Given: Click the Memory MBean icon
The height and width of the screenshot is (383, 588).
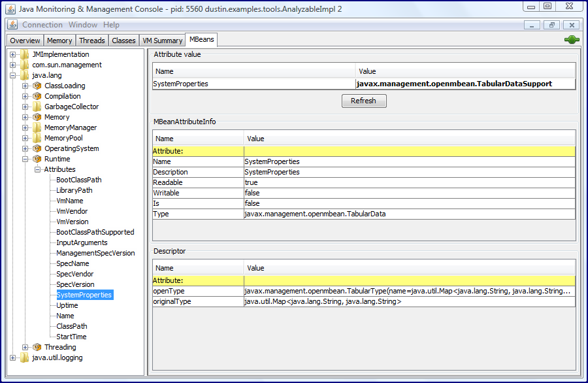Looking at the screenshot, I should pos(37,118).
